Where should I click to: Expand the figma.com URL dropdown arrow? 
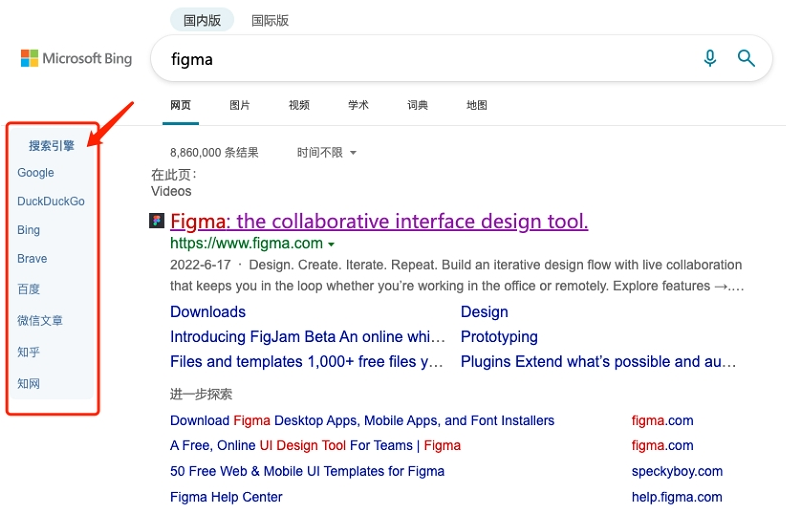click(x=331, y=245)
